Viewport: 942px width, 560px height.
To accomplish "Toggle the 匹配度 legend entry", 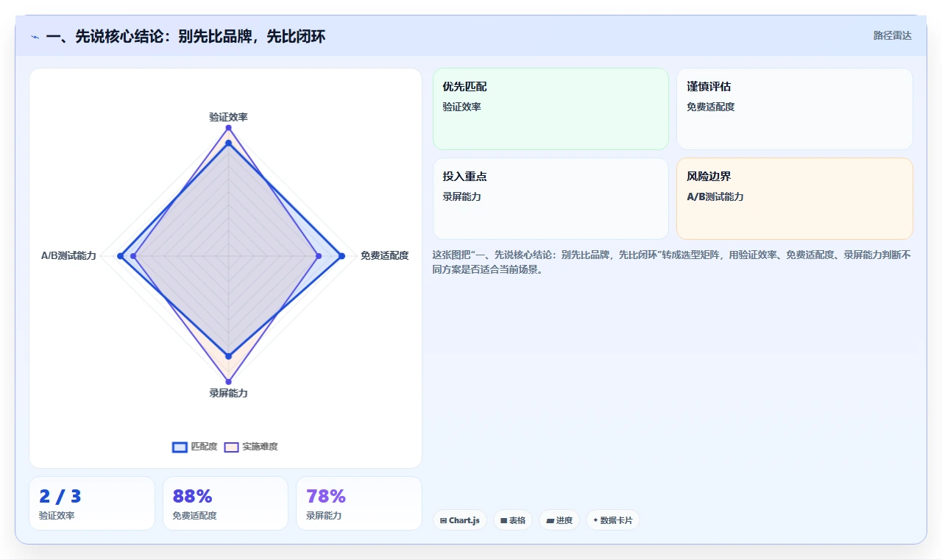I will [x=195, y=447].
